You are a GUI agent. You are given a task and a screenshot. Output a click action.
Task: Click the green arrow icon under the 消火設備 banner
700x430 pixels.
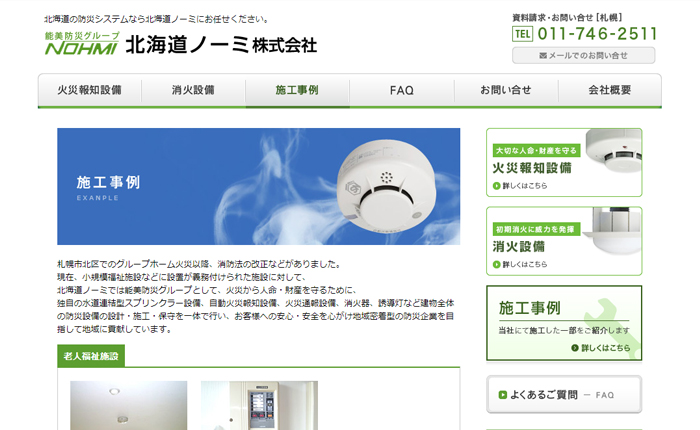(x=496, y=264)
